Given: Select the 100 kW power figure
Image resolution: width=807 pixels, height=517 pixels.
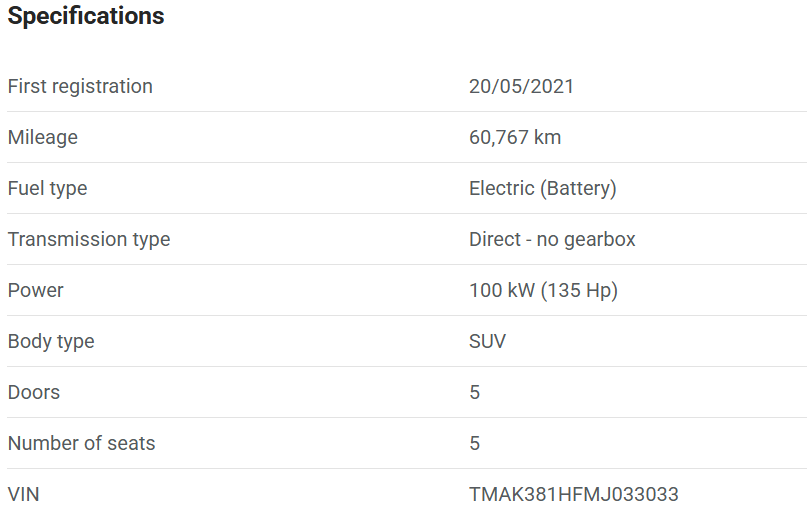Looking at the screenshot, I should coord(501,290).
